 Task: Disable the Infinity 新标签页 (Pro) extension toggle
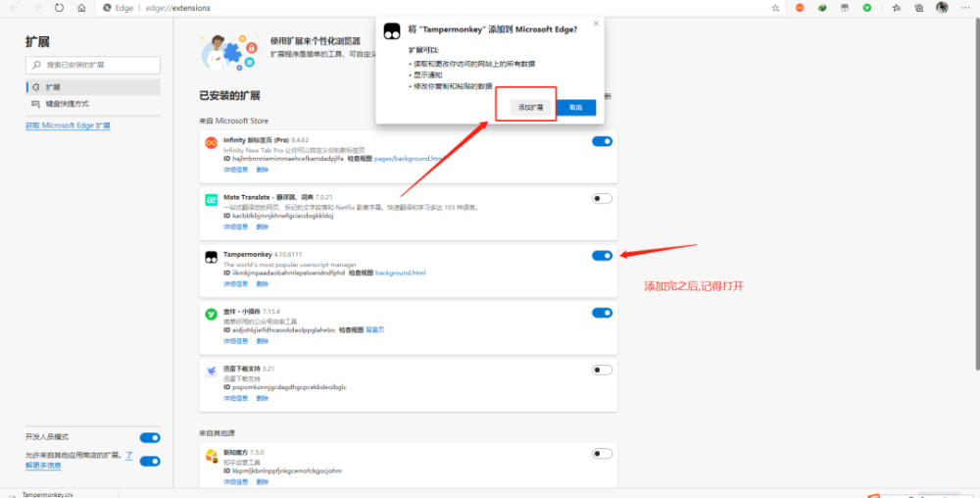(602, 141)
